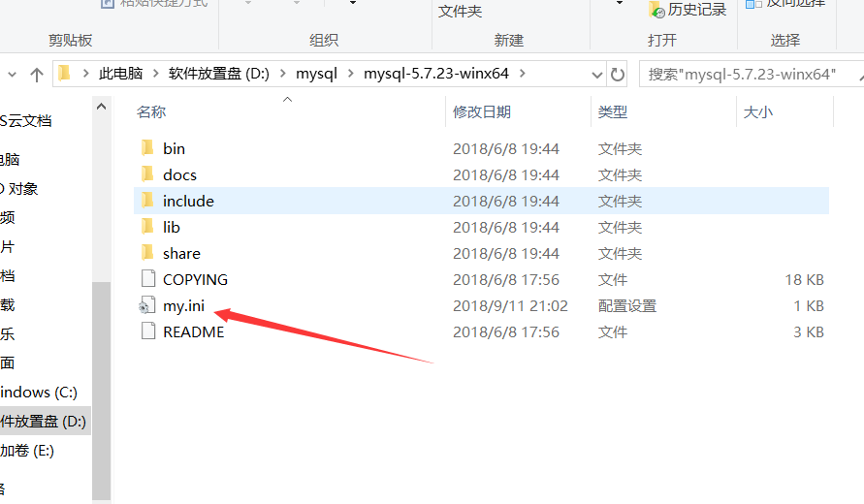Click my.ini size 1 KB
The width and height of the screenshot is (864, 504).
(809, 305)
